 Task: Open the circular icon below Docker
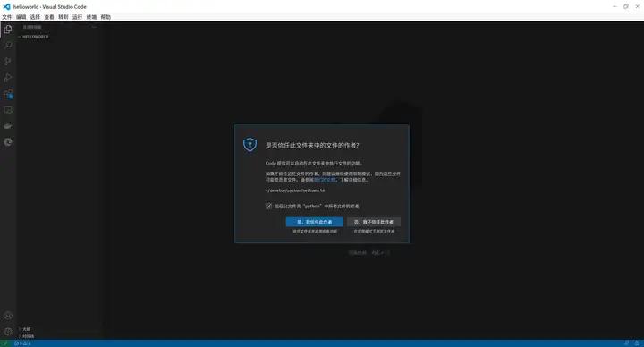[x=8, y=142]
